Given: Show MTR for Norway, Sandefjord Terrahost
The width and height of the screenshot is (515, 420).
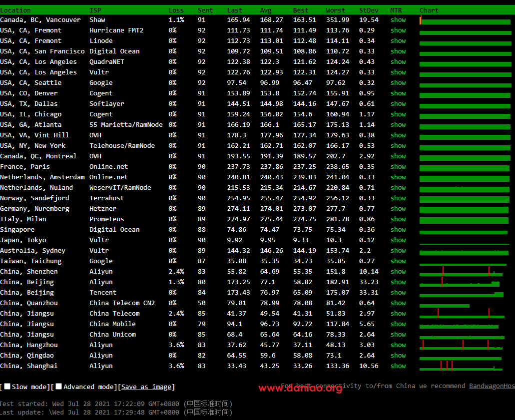Looking at the screenshot, I should (398, 198).
